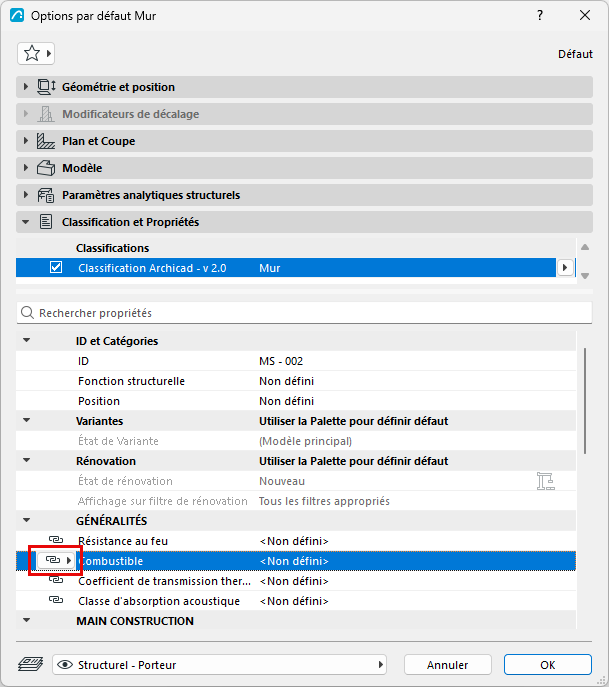The image size is (609, 687).
Task: Select the Résistance au feu property row
Action: [296, 541]
